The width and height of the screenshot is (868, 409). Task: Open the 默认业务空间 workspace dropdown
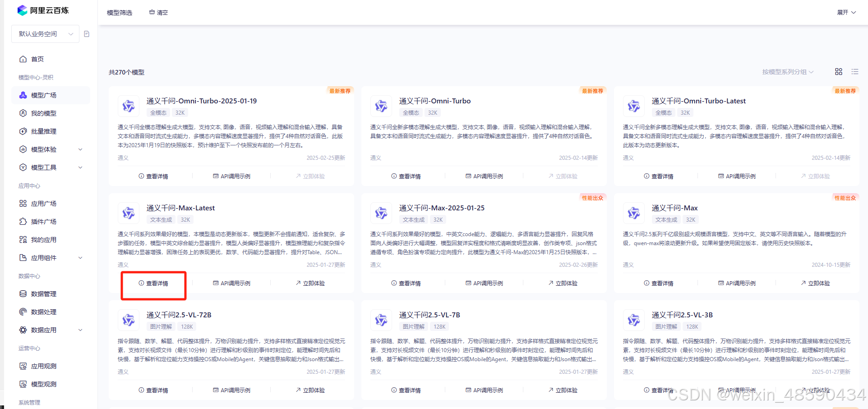click(x=45, y=34)
